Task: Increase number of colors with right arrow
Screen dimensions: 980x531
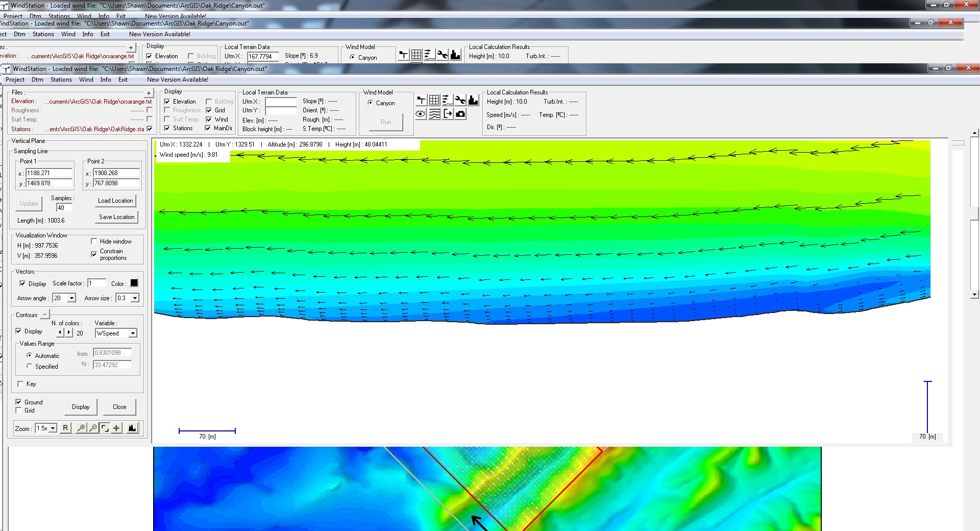Action: coord(69,332)
